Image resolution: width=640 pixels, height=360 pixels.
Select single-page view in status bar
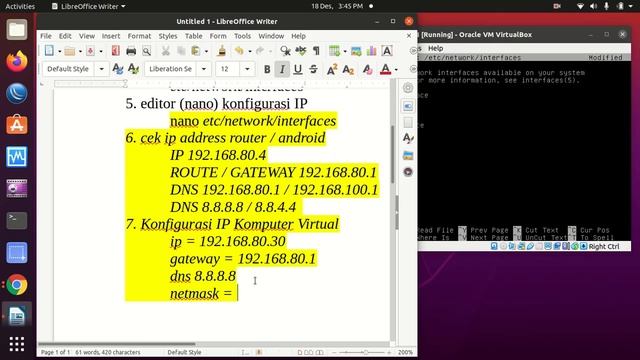(300, 352)
